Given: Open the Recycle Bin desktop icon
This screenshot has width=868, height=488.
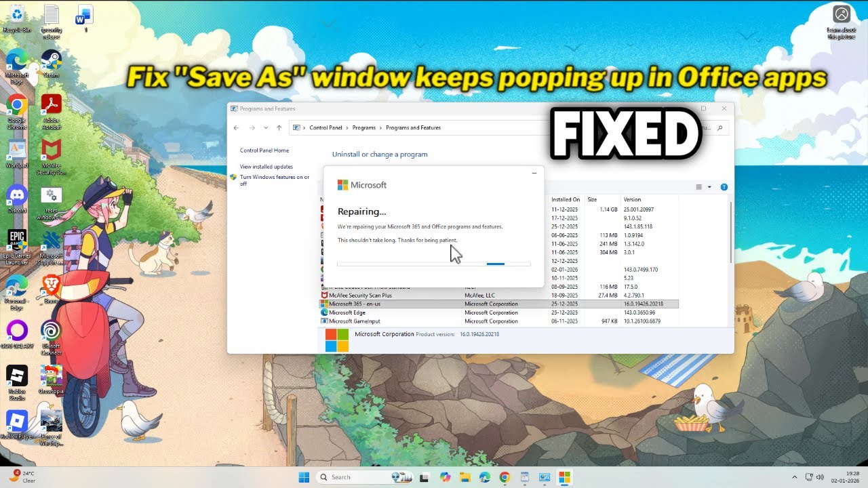Looking at the screenshot, I should pyautogui.click(x=17, y=18).
